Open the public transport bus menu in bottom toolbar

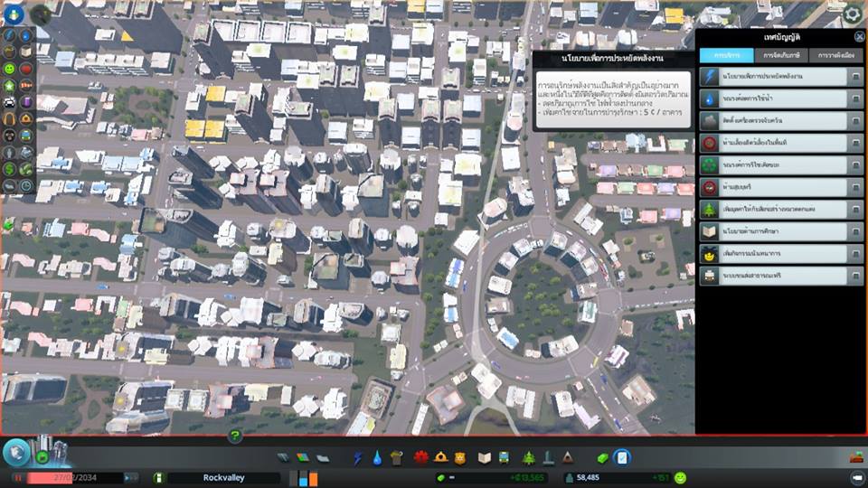tap(504, 457)
